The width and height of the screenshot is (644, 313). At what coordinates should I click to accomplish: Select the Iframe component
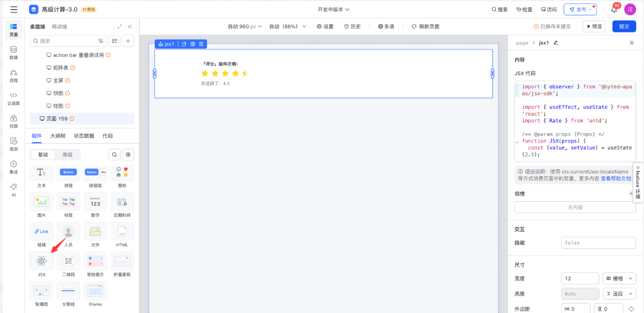tap(96, 294)
